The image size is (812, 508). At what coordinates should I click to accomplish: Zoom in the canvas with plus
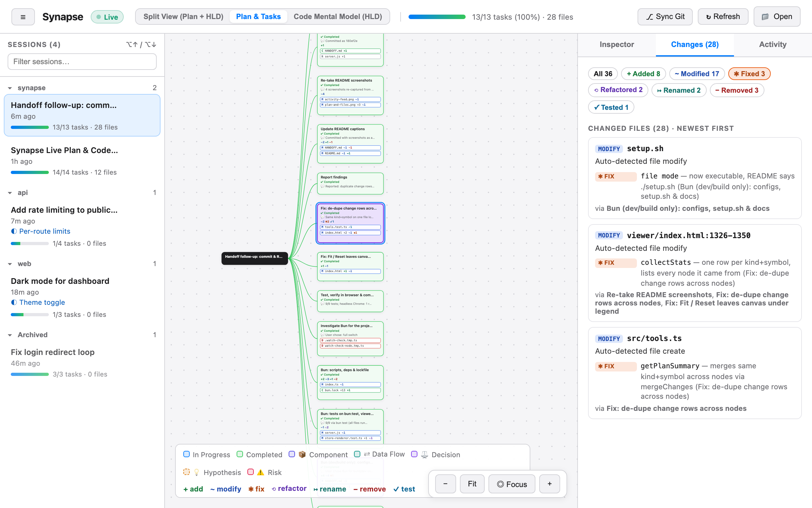[x=550, y=484]
